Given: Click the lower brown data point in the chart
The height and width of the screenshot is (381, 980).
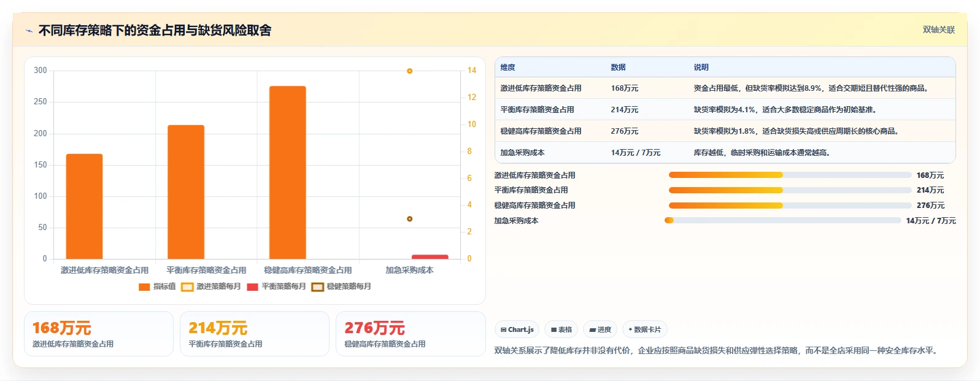Looking at the screenshot, I should point(409,219).
